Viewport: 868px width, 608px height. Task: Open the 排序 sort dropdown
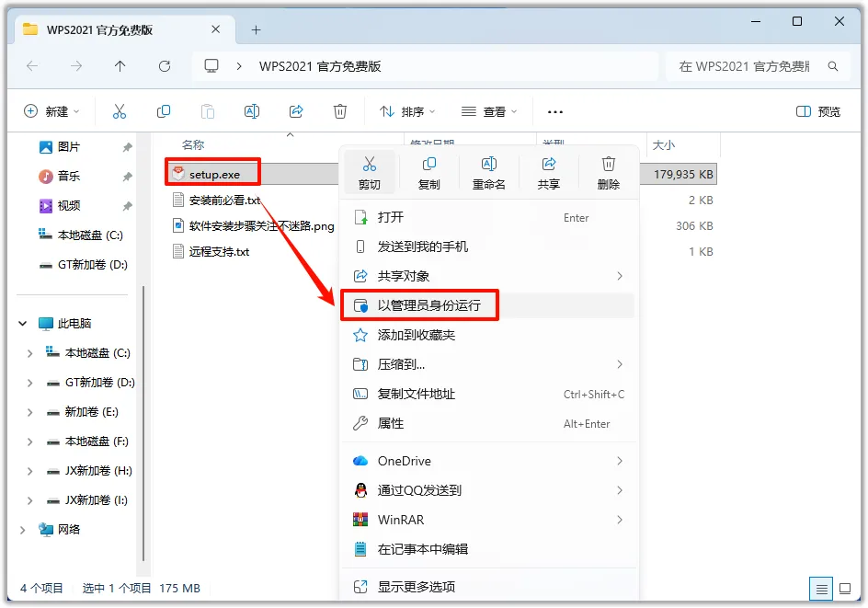coord(407,112)
